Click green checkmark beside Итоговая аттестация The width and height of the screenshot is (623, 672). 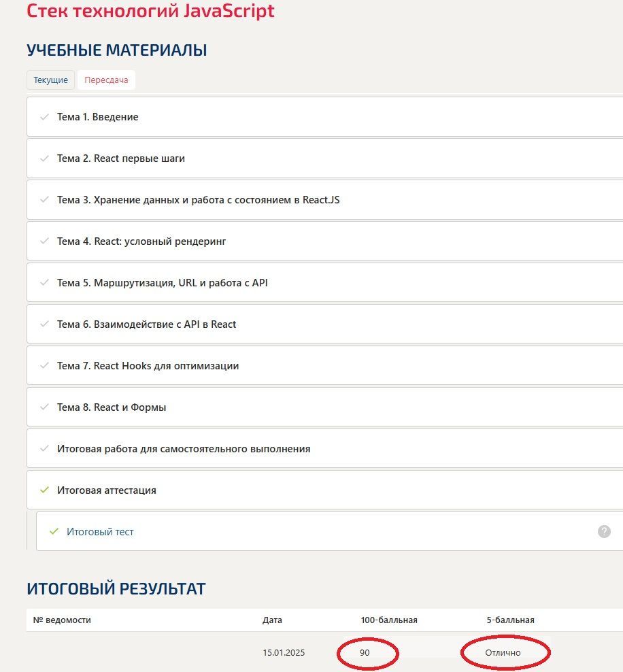click(44, 490)
